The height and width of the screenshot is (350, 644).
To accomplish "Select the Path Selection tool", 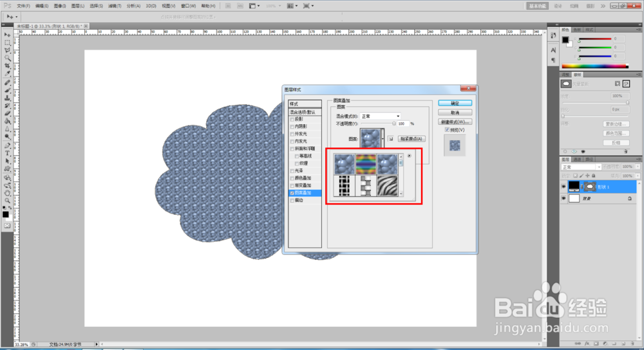I will pyautogui.click(x=7, y=161).
